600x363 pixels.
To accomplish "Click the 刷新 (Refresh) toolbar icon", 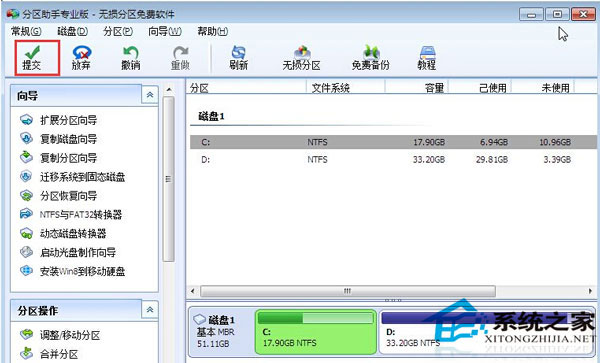I will coord(238,52).
